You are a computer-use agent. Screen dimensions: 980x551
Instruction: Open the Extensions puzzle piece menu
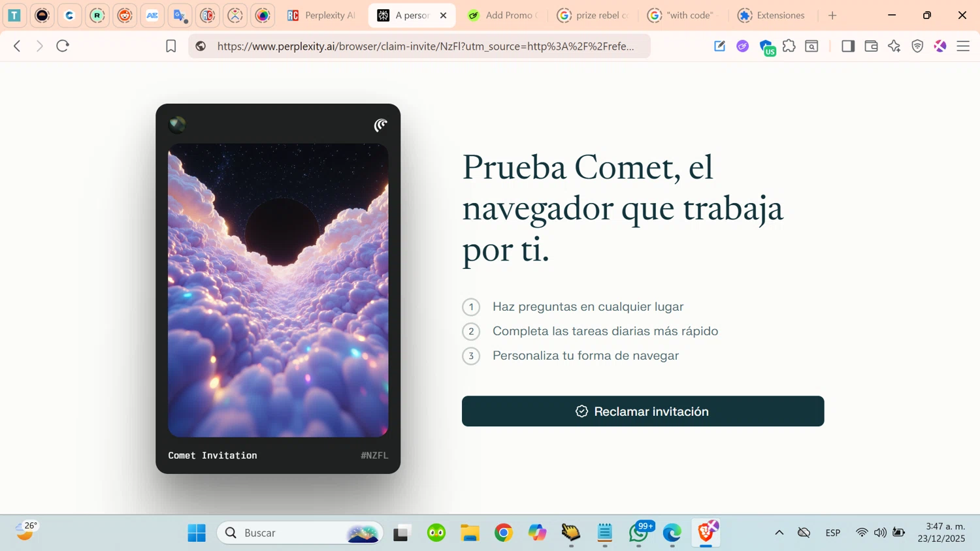789,46
